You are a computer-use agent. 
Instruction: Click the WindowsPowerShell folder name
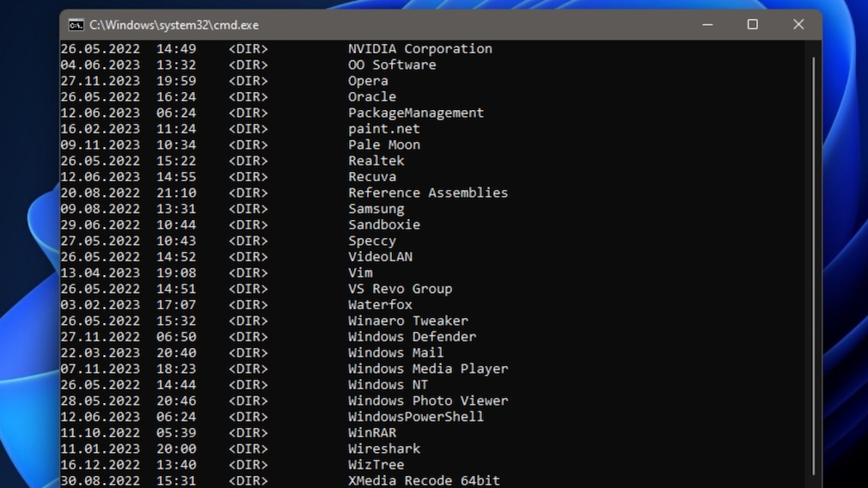(x=415, y=417)
